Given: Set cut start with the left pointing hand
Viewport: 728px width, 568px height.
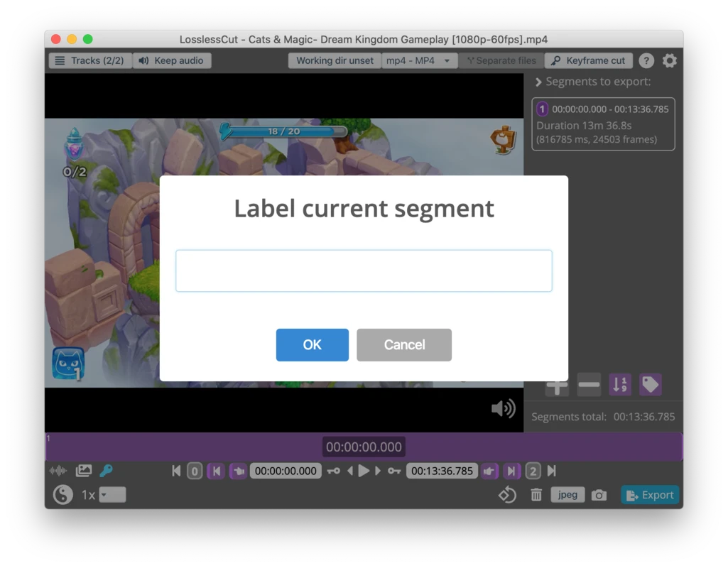Looking at the screenshot, I should tap(239, 471).
